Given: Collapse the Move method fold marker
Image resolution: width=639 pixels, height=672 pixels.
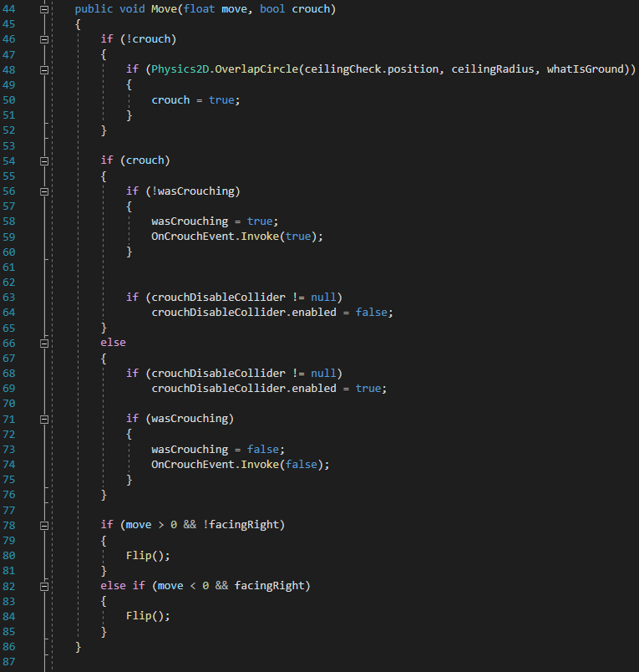Looking at the screenshot, I should point(44,8).
